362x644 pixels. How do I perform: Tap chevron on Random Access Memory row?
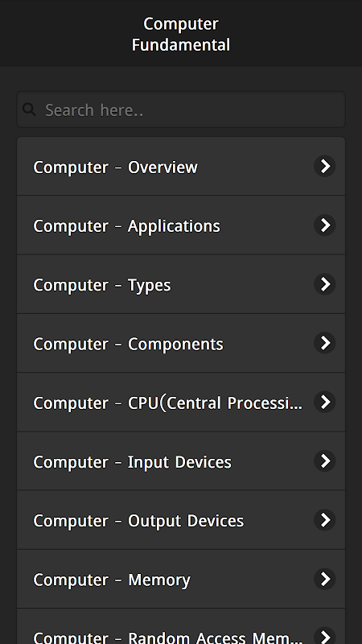pos(325,636)
